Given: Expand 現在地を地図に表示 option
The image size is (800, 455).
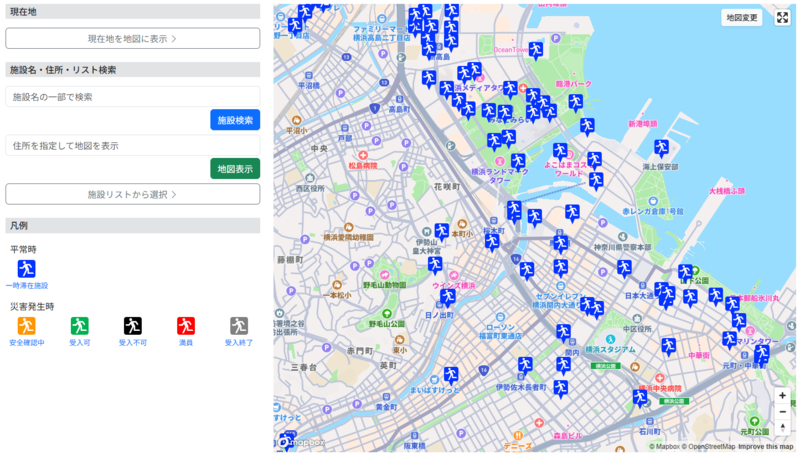Looking at the screenshot, I should pyautogui.click(x=133, y=39).
